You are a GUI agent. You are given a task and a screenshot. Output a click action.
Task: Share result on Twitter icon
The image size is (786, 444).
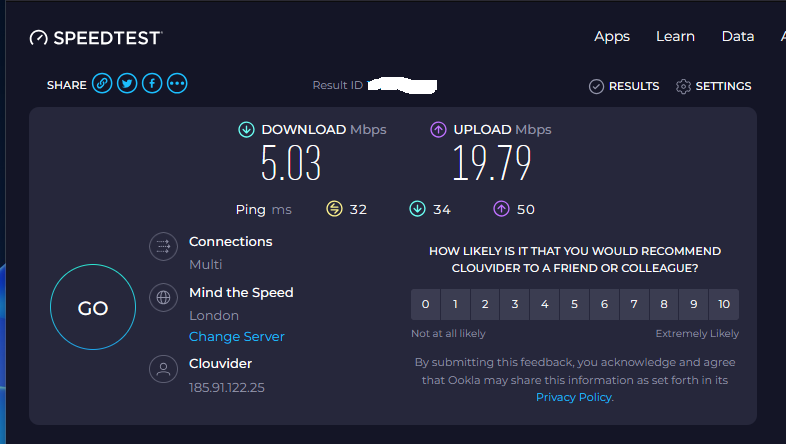point(127,83)
